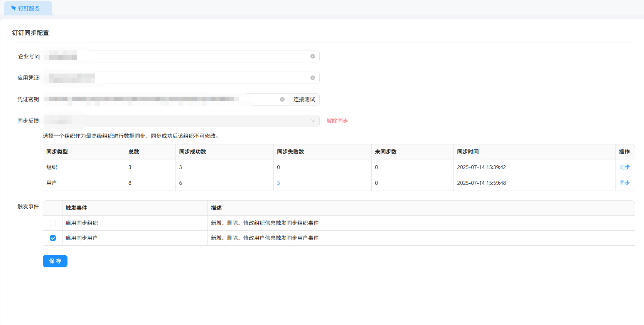Focus the 企业号Id input field
Viewport: 644px width, 325px height.
click(x=193, y=56)
